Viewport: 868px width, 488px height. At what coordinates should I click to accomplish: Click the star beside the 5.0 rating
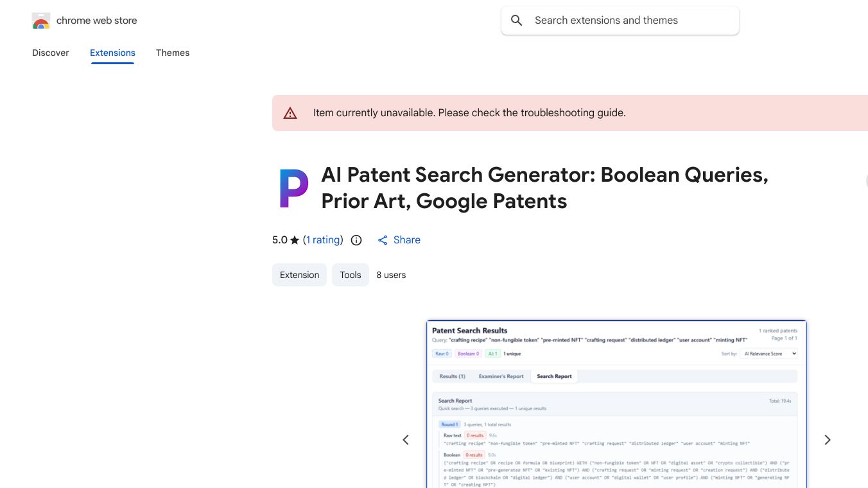click(x=294, y=240)
